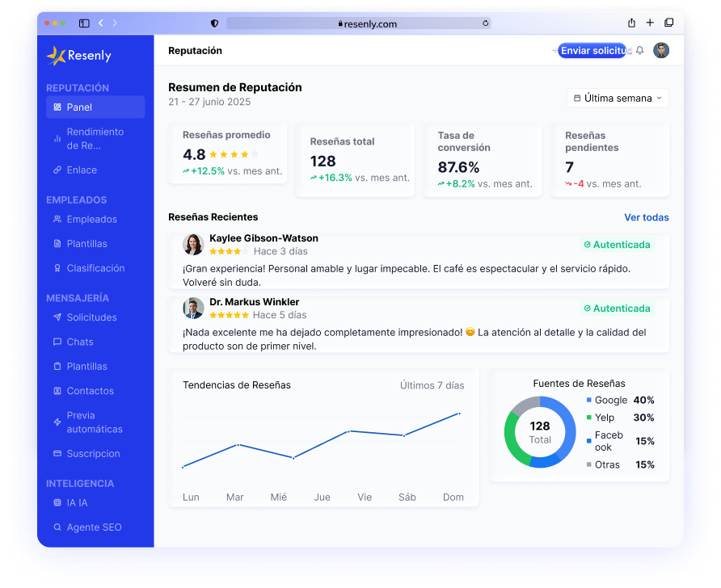This screenshot has height=588, width=721.
Task: Click the Últimos 7 días label
Action: pos(432,385)
